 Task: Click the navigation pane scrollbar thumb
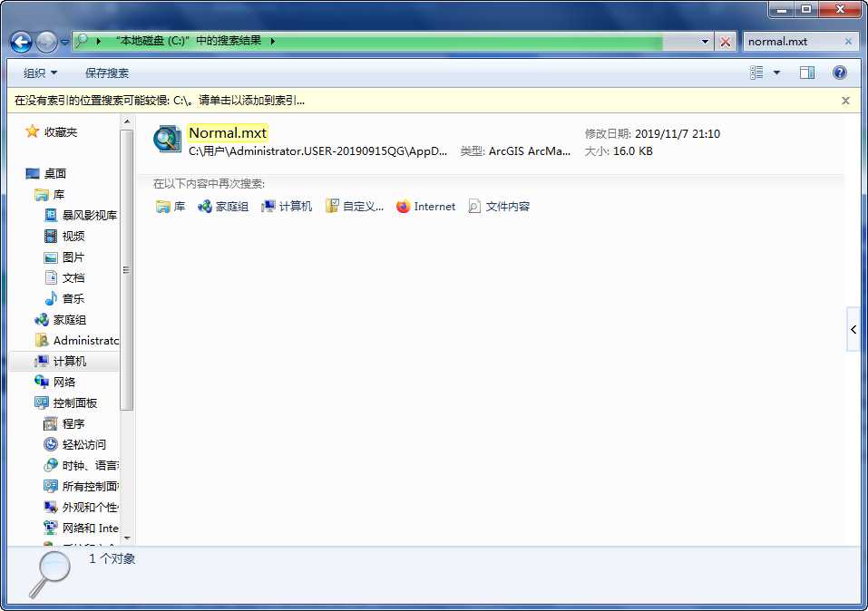pyautogui.click(x=127, y=270)
